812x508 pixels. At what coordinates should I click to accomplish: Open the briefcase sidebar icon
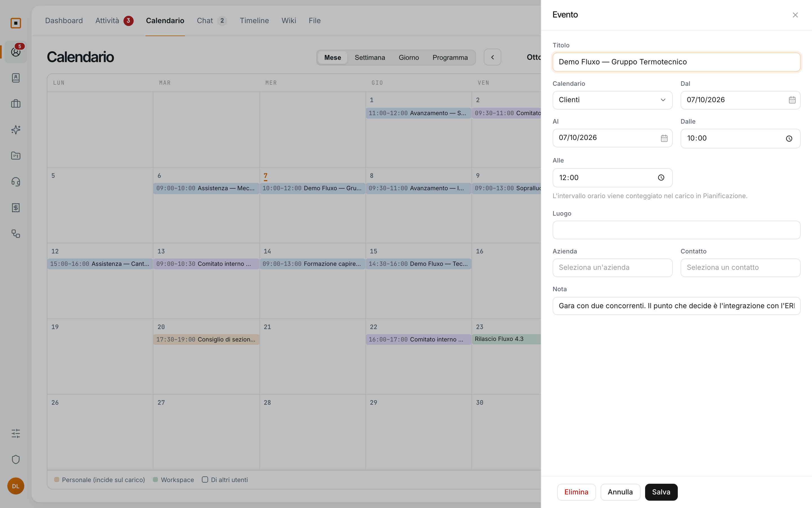(x=16, y=104)
